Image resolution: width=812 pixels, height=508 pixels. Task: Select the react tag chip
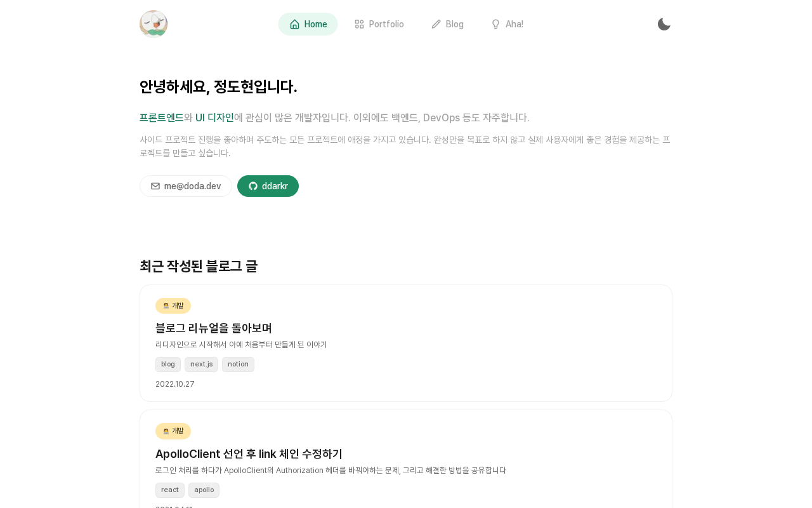170,490
